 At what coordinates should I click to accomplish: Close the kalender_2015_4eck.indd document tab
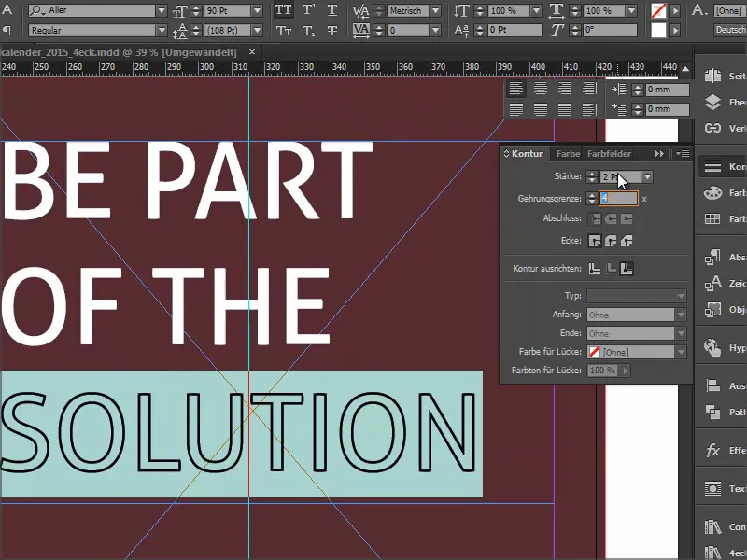(x=252, y=52)
